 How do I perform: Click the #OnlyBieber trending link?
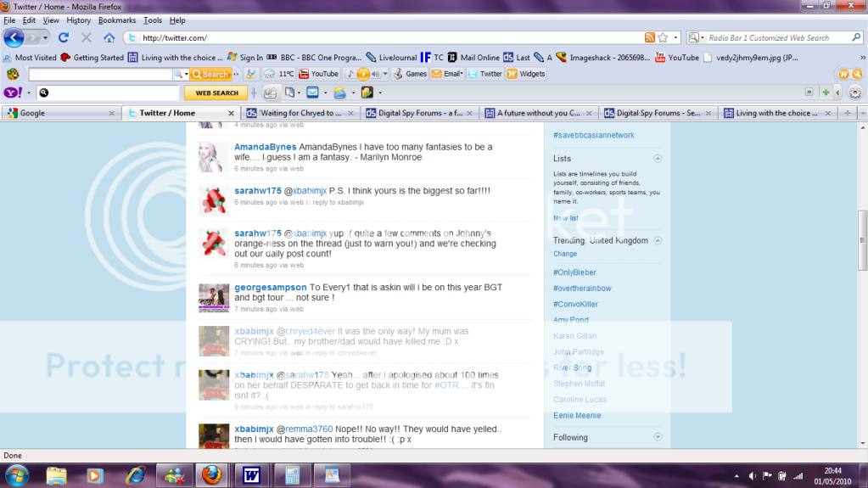pos(574,272)
